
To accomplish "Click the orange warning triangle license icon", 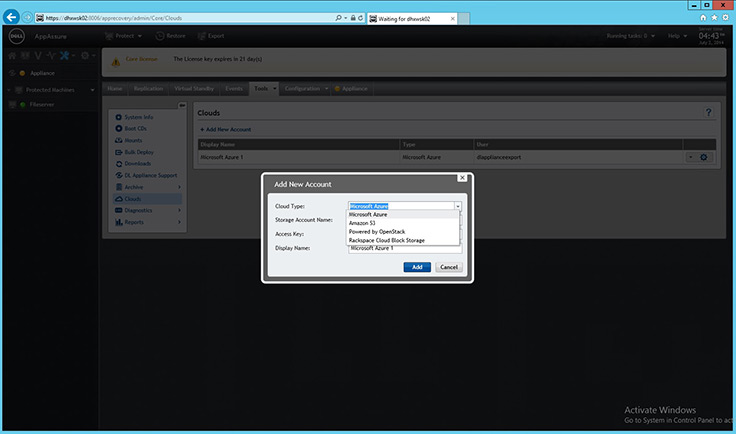I will point(115,62).
